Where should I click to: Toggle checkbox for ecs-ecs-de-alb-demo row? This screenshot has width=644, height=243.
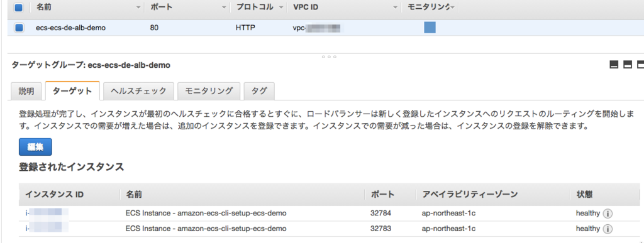pyautogui.click(x=18, y=28)
